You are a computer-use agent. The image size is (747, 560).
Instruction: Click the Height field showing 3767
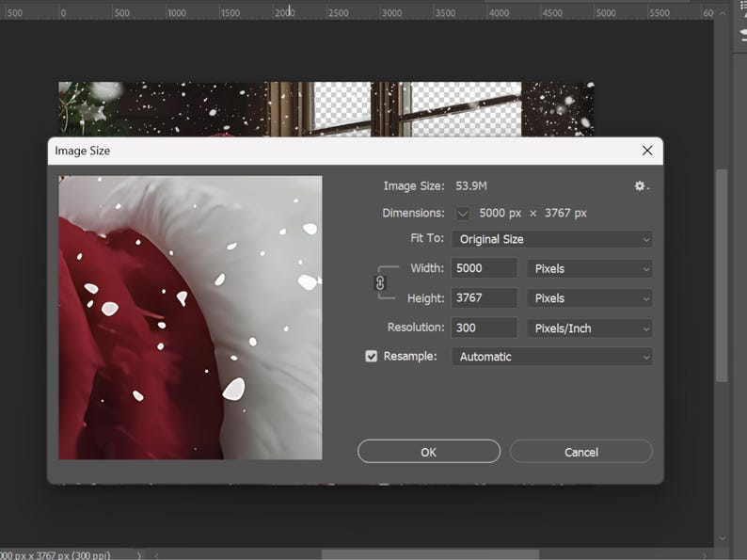point(484,297)
